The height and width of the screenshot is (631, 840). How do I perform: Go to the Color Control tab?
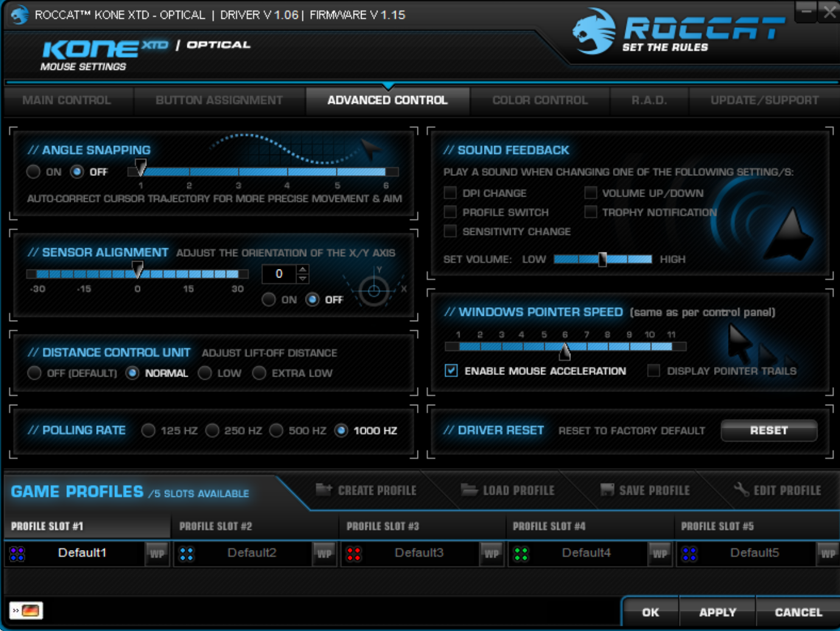point(541,100)
